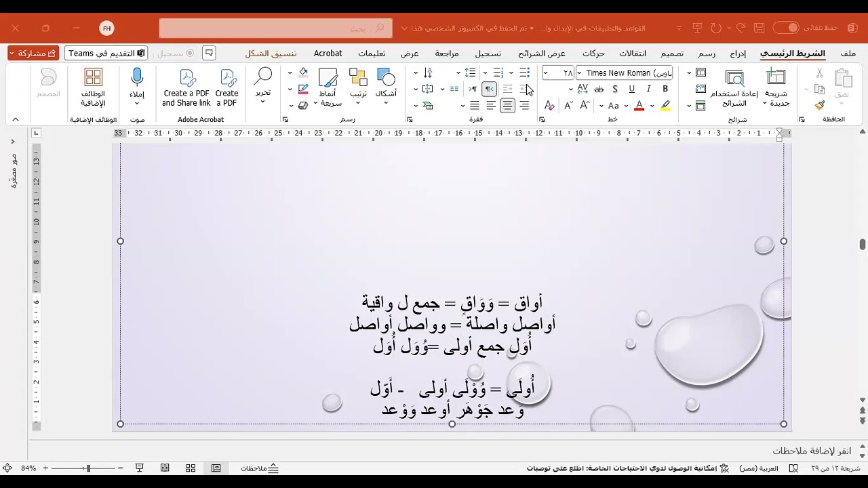Apply text shadow (S) effect

(x=615, y=89)
